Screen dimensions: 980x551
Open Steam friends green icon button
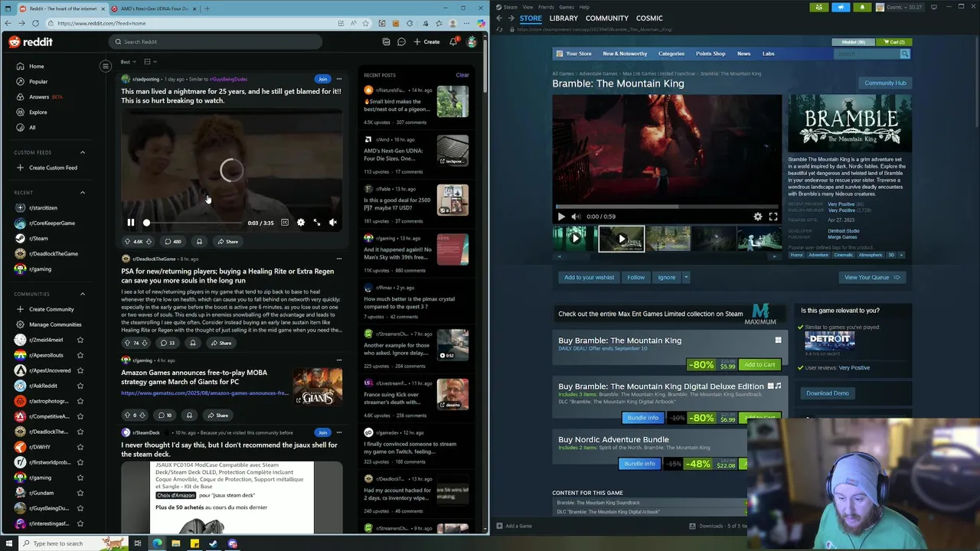point(819,7)
